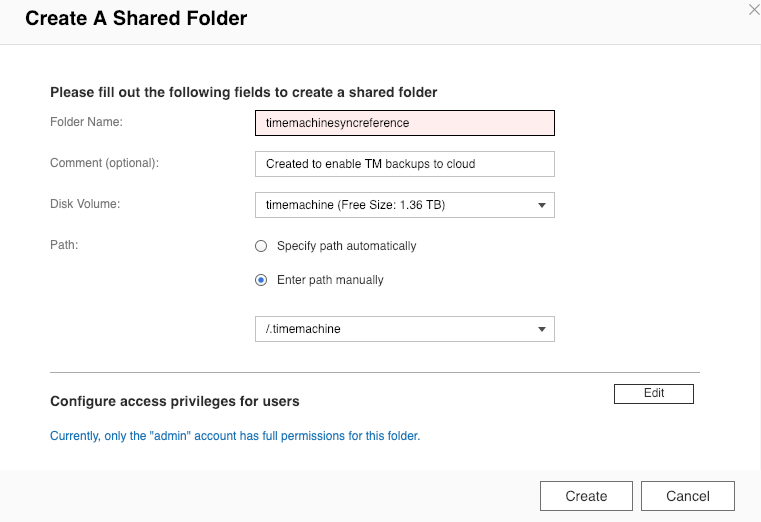
Task: Click the Please fill out fields instruction
Action: pyautogui.click(x=244, y=92)
